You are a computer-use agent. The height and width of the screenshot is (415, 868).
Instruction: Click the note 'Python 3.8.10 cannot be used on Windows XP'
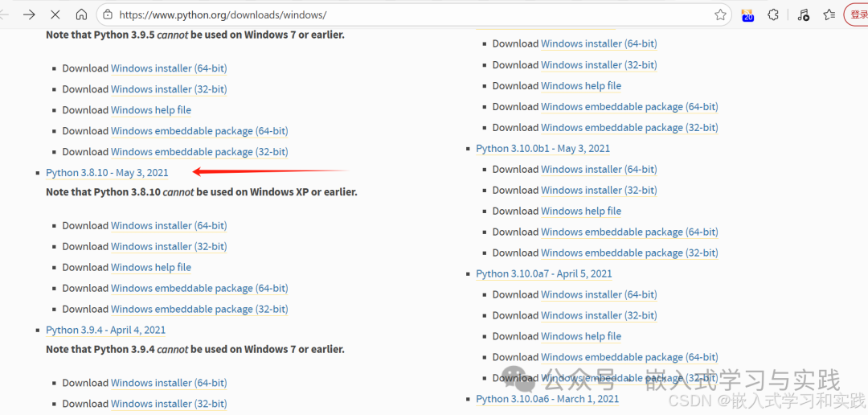click(202, 192)
